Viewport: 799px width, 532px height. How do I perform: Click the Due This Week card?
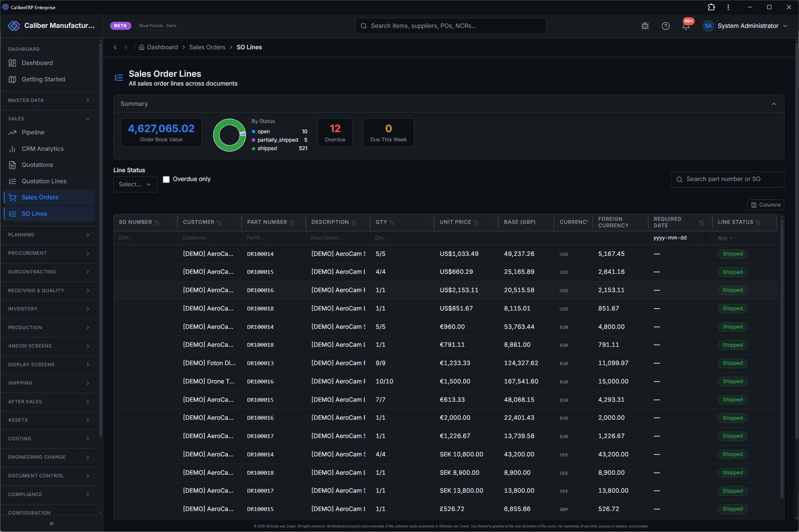coord(388,133)
